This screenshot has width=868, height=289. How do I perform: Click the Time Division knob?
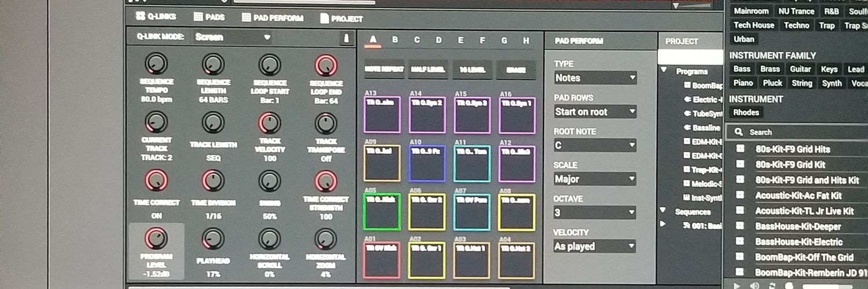coord(213,180)
